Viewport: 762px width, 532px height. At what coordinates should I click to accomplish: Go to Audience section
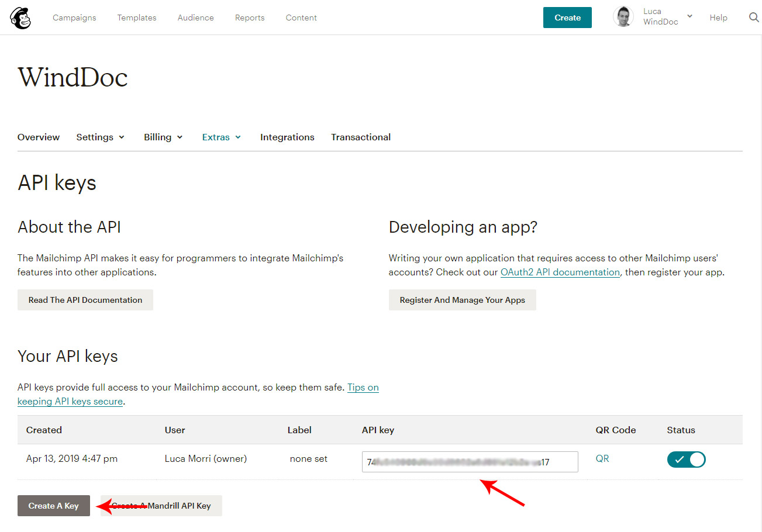tap(196, 18)
